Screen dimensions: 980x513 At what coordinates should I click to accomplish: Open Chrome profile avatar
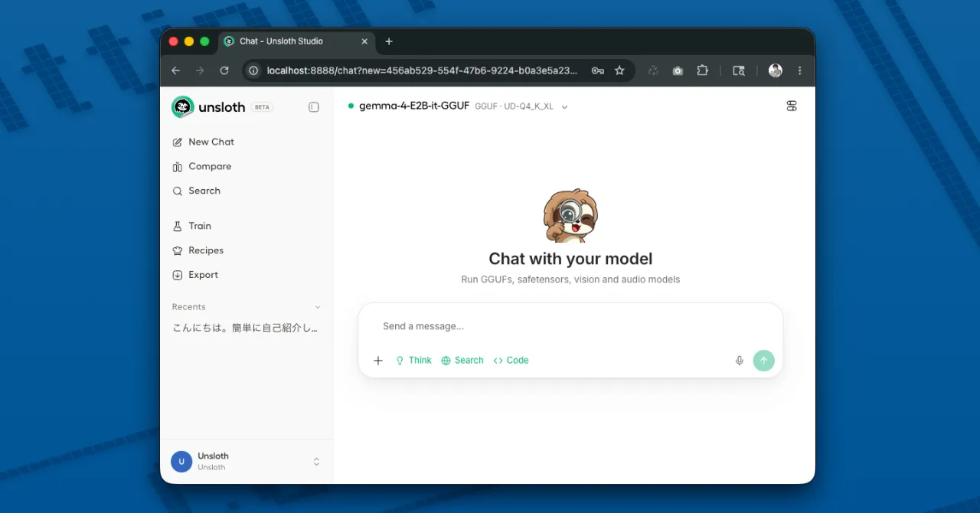click(x=776, y=70)
